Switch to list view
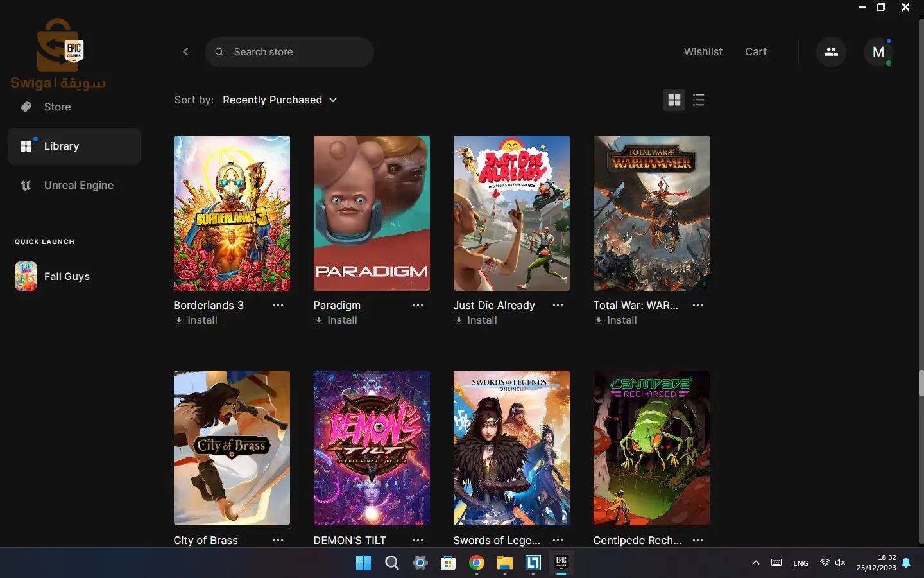The image size is (924, 578). point(699,100)
